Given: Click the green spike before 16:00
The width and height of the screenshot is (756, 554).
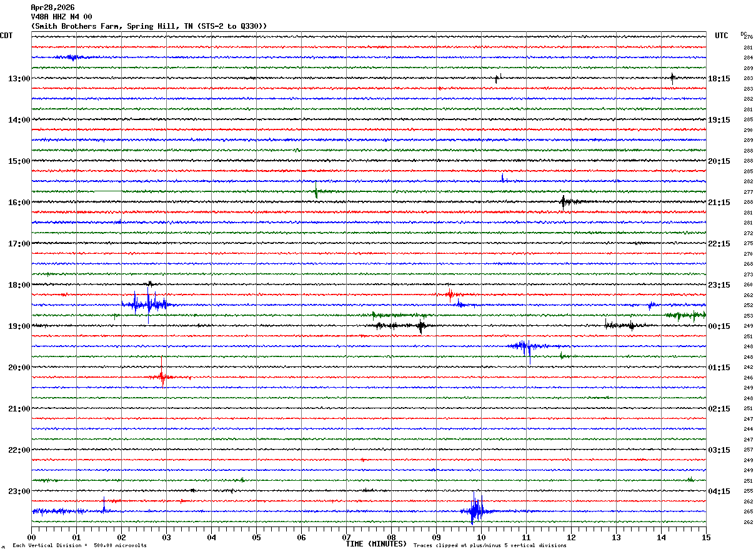Looking at the screenshot, I should tap(317, 190).
